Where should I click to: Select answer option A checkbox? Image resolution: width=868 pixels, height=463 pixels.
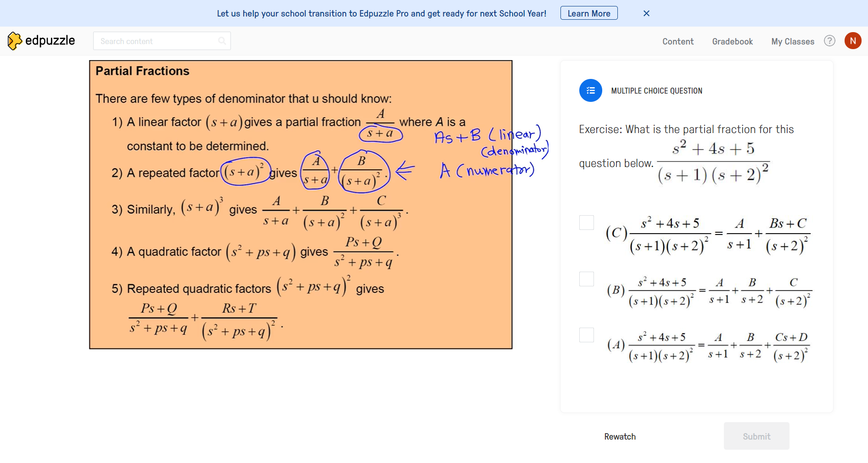click(x=586, y=335)
